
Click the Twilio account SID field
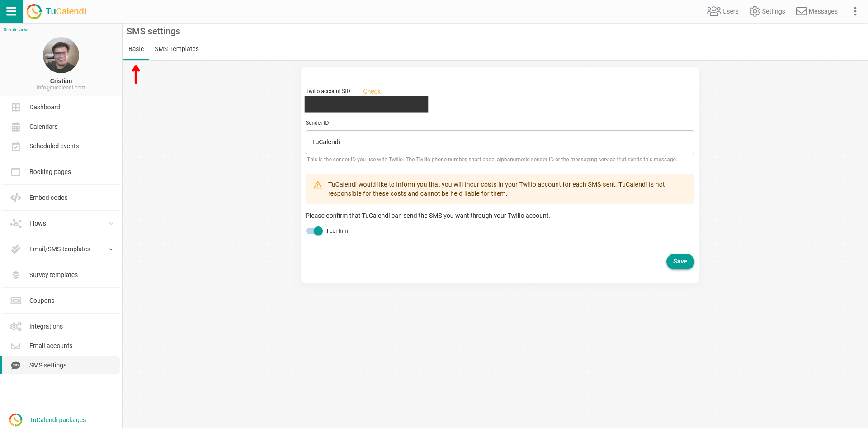366,104
